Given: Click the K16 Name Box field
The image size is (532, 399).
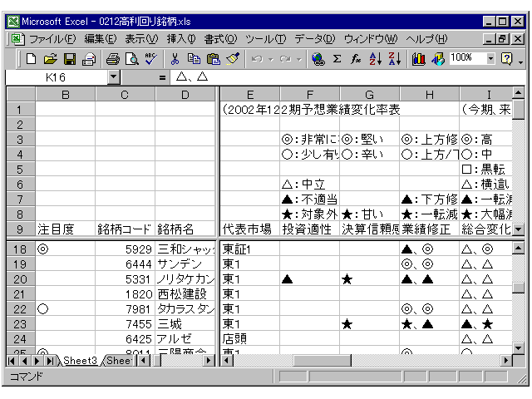Looking at the screenshot, I should [57, 77].
